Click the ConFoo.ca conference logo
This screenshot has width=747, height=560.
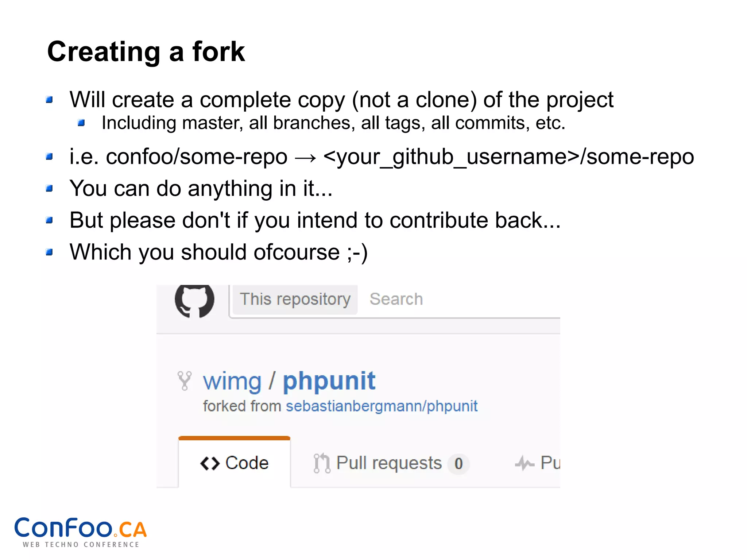(81, 532)
